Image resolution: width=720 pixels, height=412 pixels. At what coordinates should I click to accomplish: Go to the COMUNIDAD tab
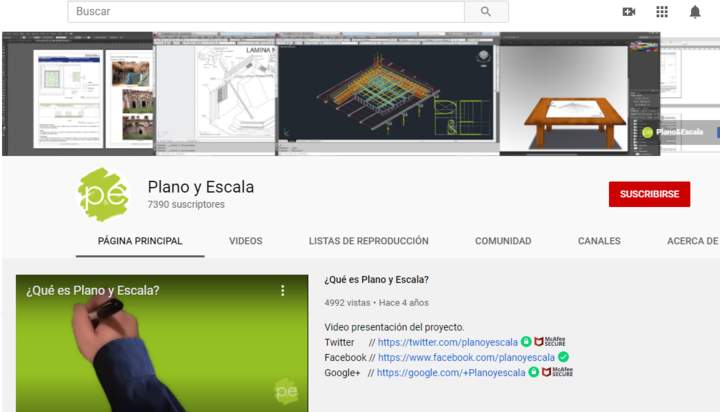pyautogui.click(x=503, y=241)
